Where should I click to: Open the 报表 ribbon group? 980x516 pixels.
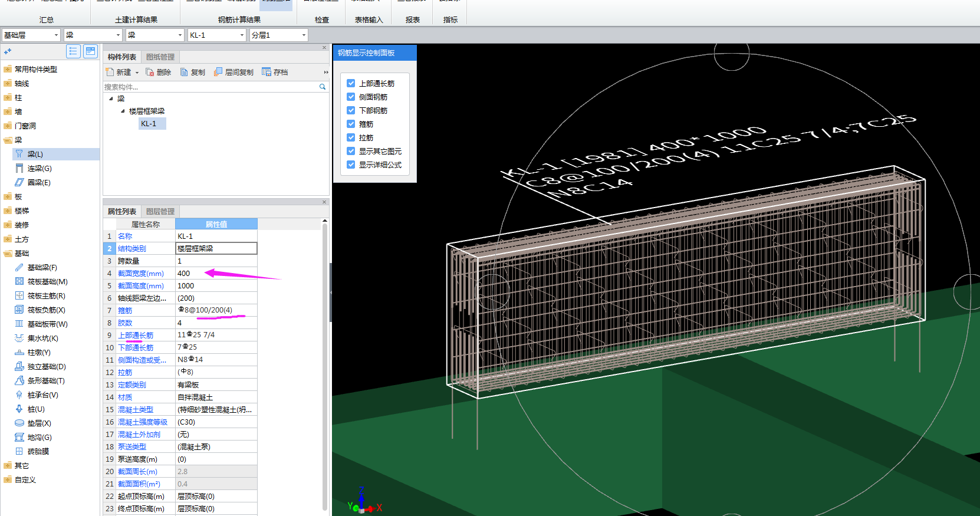coord(413,19)
